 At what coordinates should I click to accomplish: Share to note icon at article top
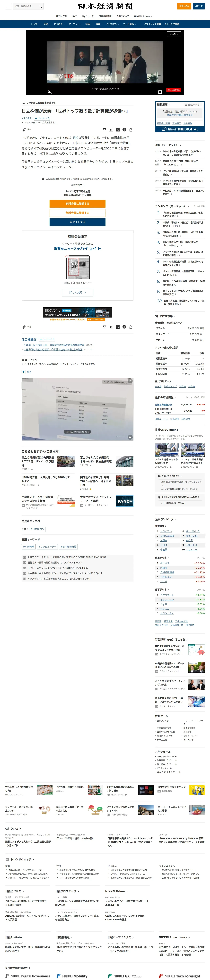pyautogui.click(x=111, y=130)
